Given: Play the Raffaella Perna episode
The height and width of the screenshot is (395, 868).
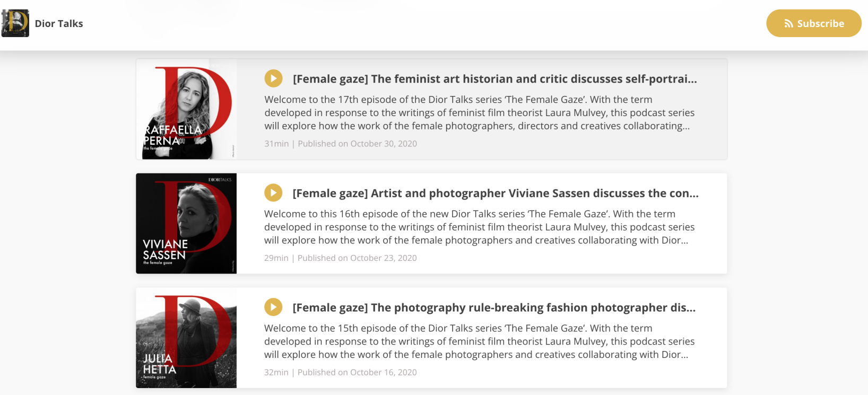Looking at the screenshot, I should 273,79.
